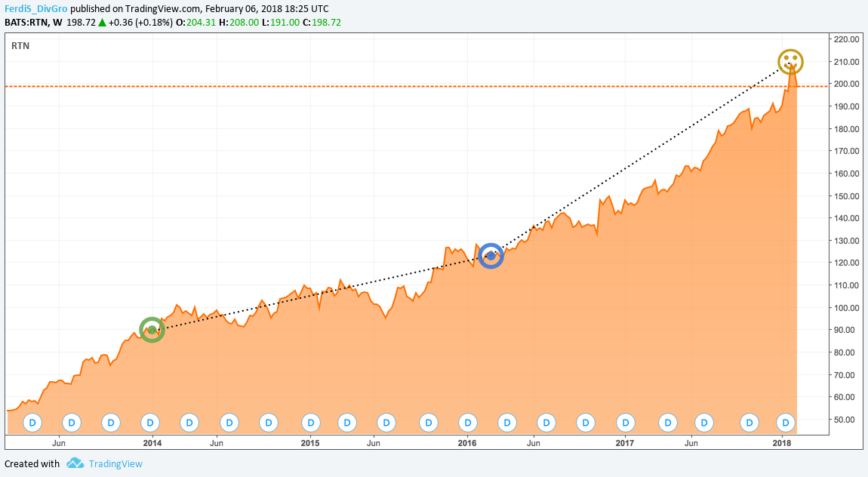Click the 2016 date axis label
The width and height of the screenshot is (868, 477).
(x=467, y=443)
